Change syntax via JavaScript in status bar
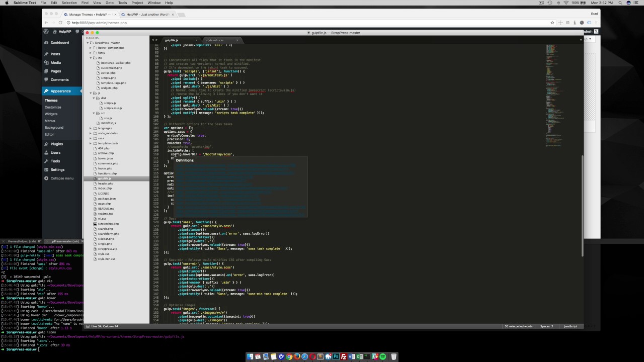 pos(571,326)
